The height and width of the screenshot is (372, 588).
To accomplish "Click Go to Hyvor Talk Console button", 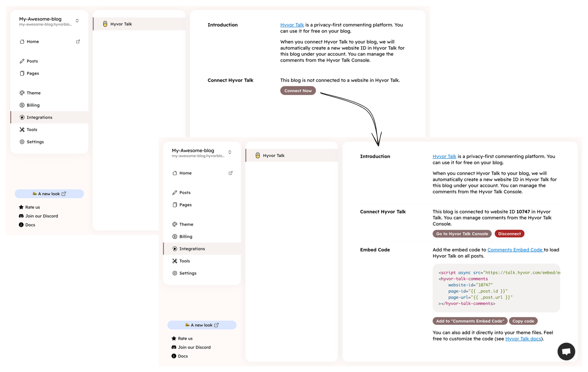I will [x=462, y=234].
